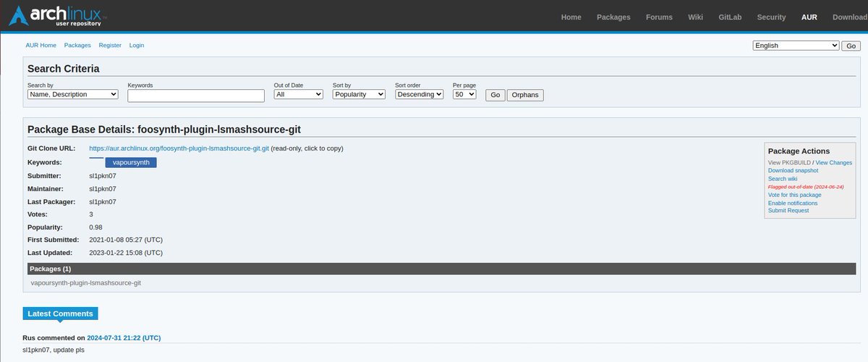Select the AUR navigation item
Image resolution: width=868 pixels, height=362 pixels.
(809, 17)
